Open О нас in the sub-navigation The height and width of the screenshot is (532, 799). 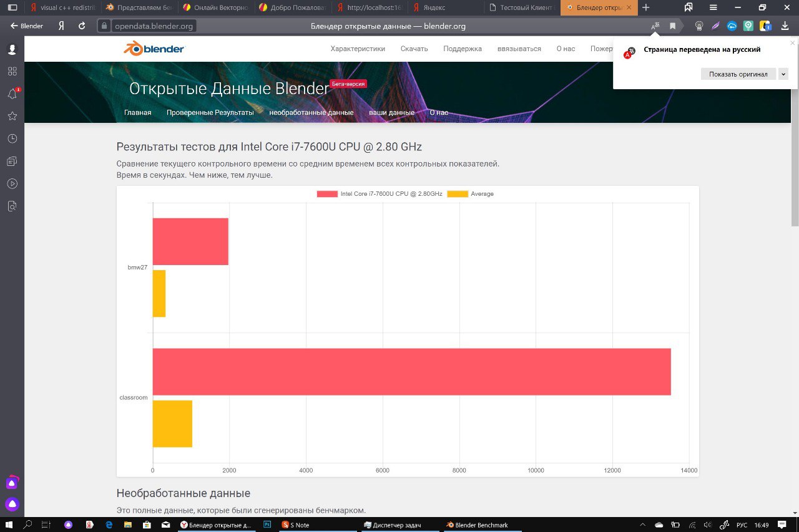(x=439, y=113)
